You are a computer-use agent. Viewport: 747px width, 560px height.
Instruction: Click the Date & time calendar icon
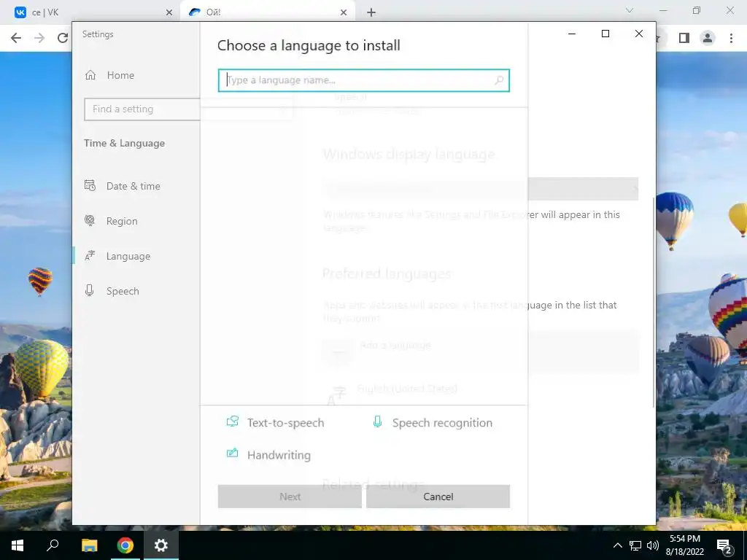90,185
